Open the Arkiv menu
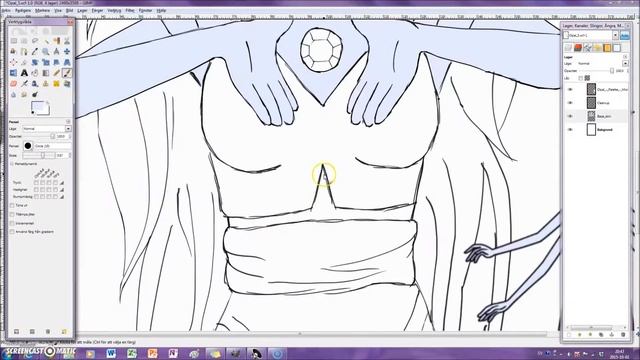This screenshot has width=640, height=360. point(6,11)
